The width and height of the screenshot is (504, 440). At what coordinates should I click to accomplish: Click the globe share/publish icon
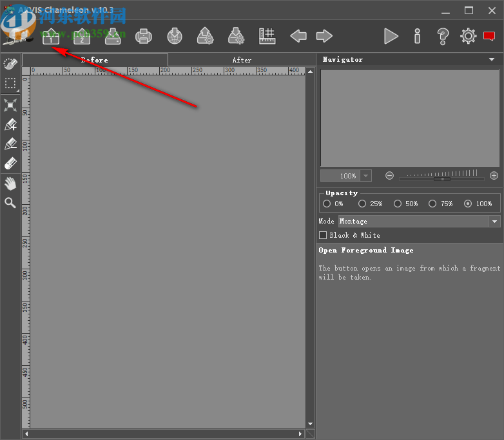coord(175,36)
